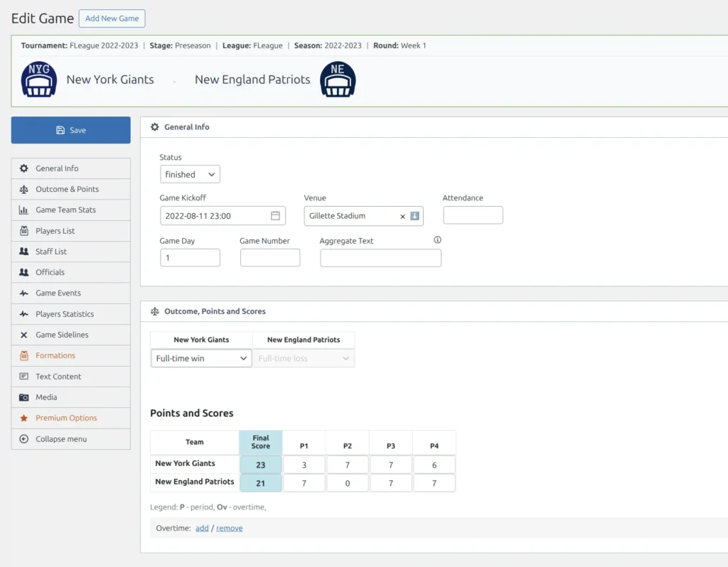728x567 pixels.
Task: Open Game Events in the sidebar
Action: pyautogui.click(x=70, y=293)
